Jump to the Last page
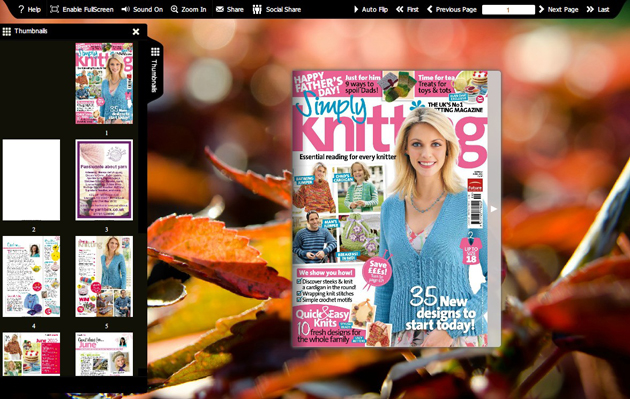Viewport: 630px width, 399px height. point(598,9)
